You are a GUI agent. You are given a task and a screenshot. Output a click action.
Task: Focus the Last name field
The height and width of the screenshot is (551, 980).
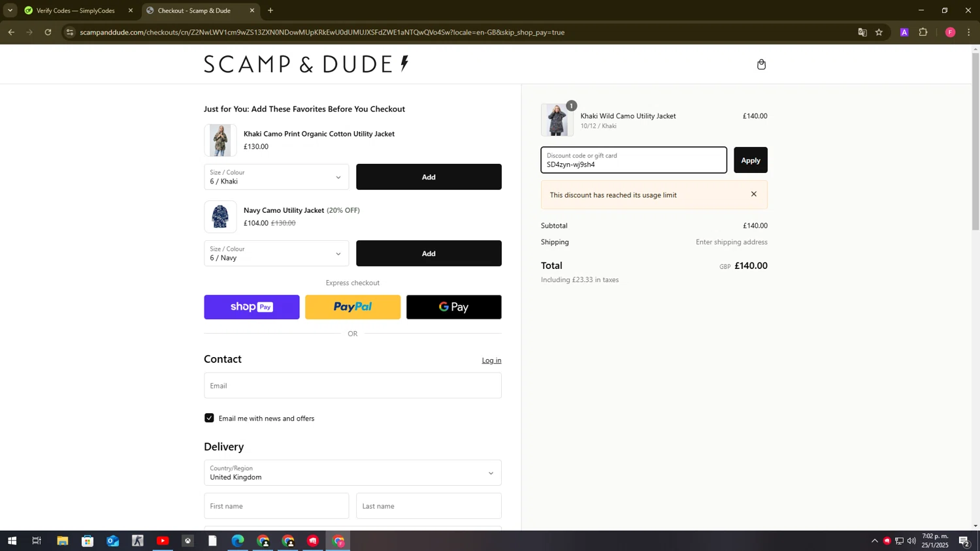click(x=429, y=506)
